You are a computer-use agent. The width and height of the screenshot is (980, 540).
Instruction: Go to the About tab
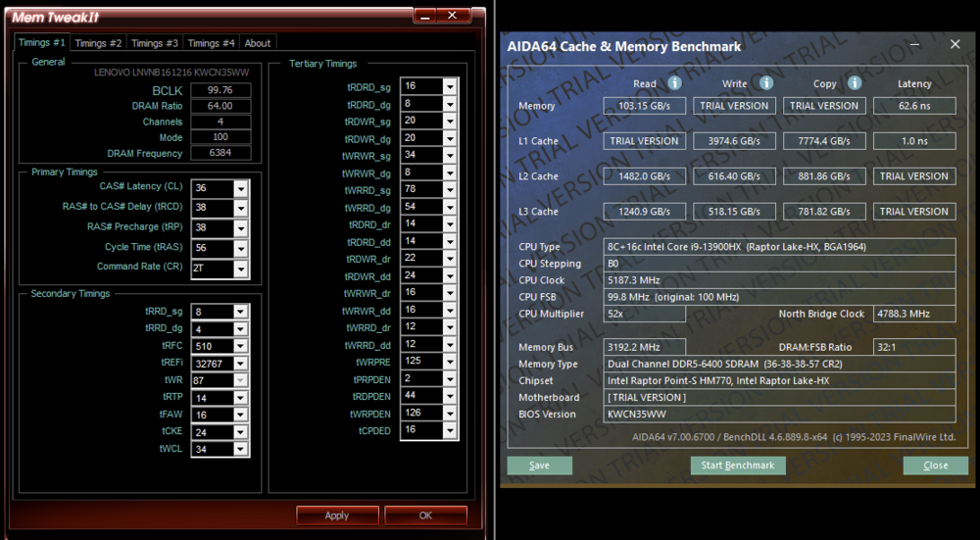pyautogui.click(x=258, y=43)
